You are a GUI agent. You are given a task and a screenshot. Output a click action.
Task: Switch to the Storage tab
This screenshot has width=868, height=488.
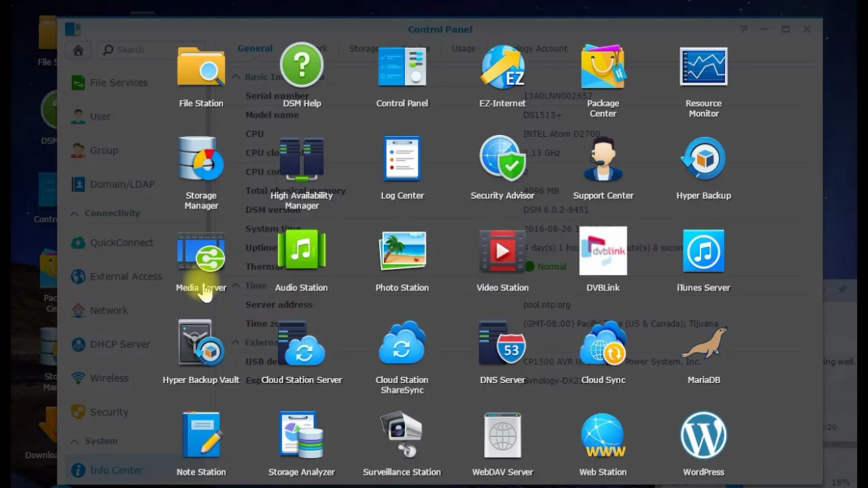pos(364,48)
